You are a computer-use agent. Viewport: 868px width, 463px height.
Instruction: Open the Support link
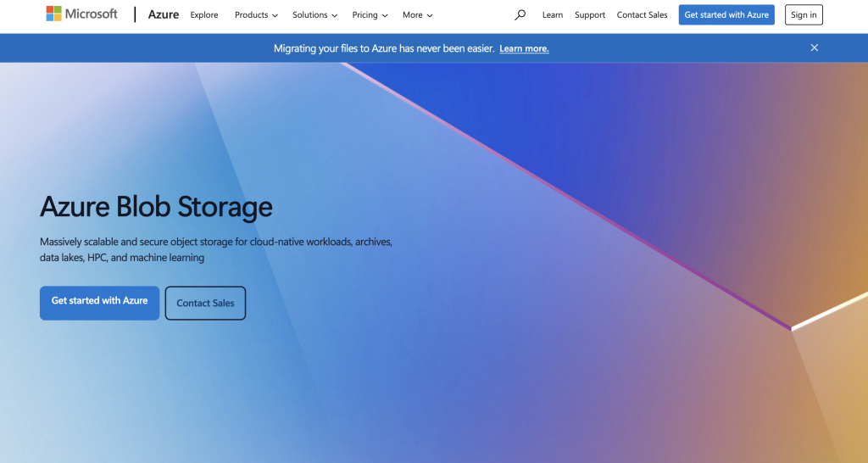(590, 15)
